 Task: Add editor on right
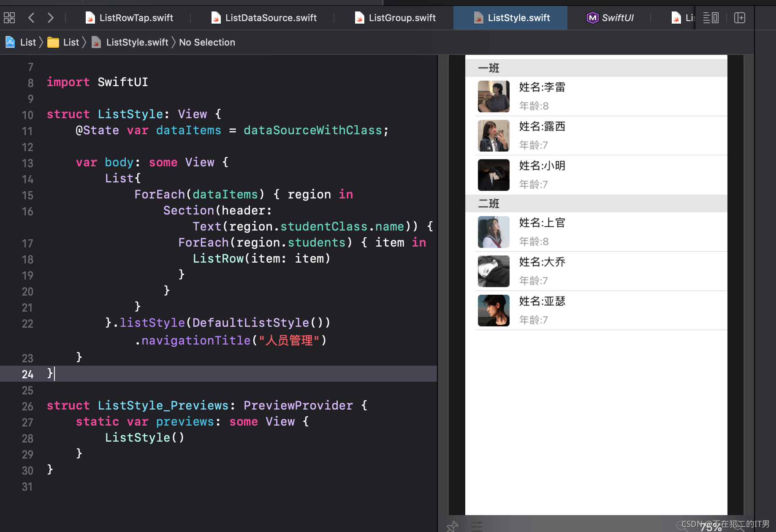tap(740, 18)
